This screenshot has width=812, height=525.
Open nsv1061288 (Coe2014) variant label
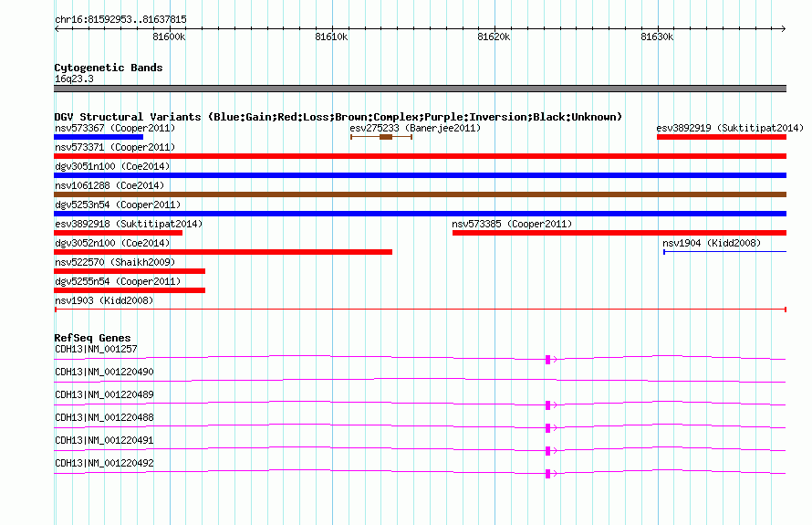pyautogui.click(x=109, y=185)
